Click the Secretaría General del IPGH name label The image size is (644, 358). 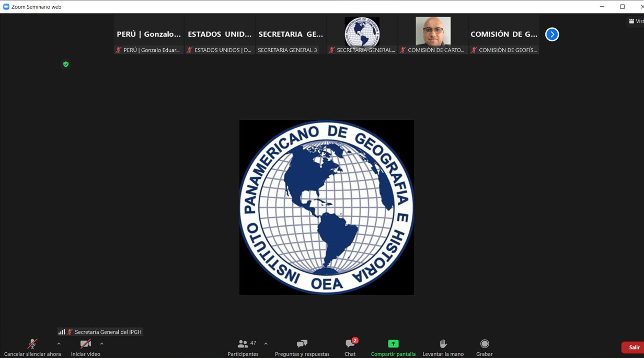pyautogui.click(x=108, y=332)
